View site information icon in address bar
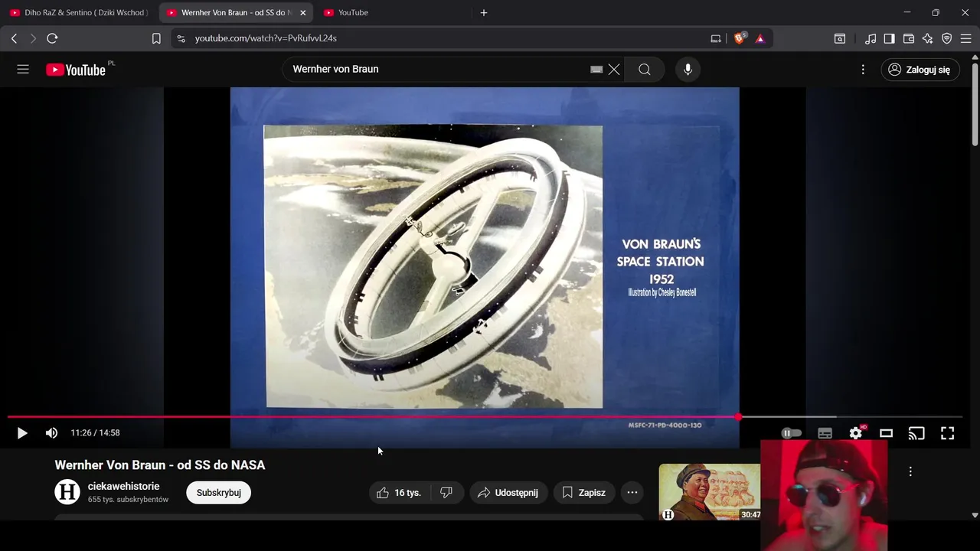The width and height of the screenshot is (980, 551). [181, 38]
